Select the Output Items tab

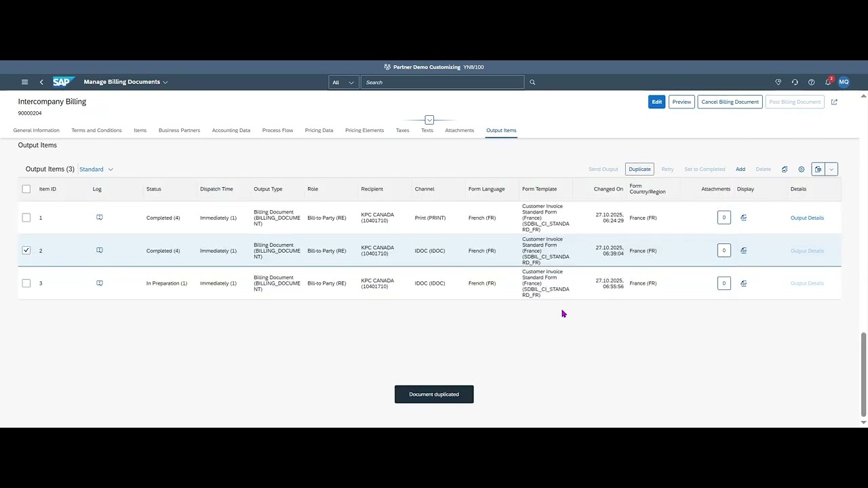(x=501, y=130)
